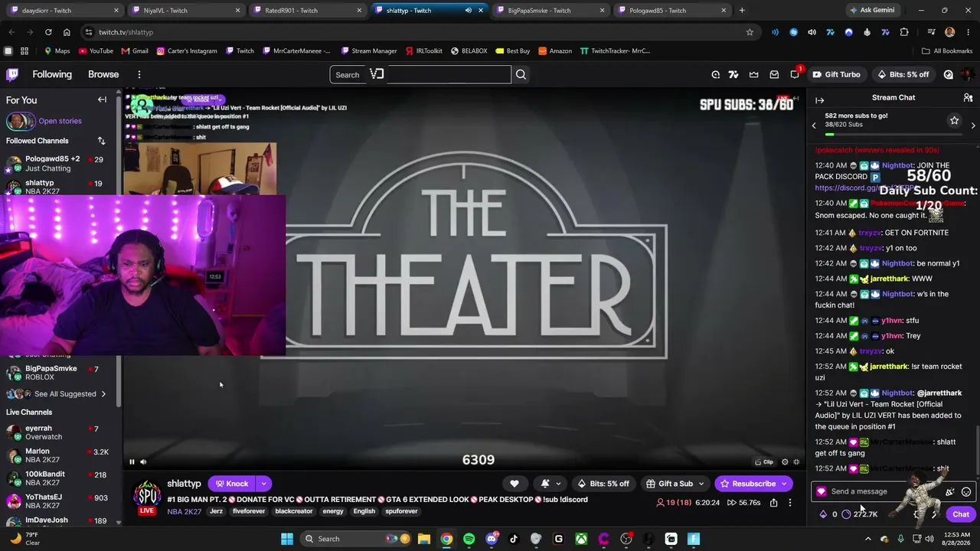Viewport: 980px width, 551px height.
Task: Open player settings gear icon
Action: pyautogui.click(x=785, y=461)
